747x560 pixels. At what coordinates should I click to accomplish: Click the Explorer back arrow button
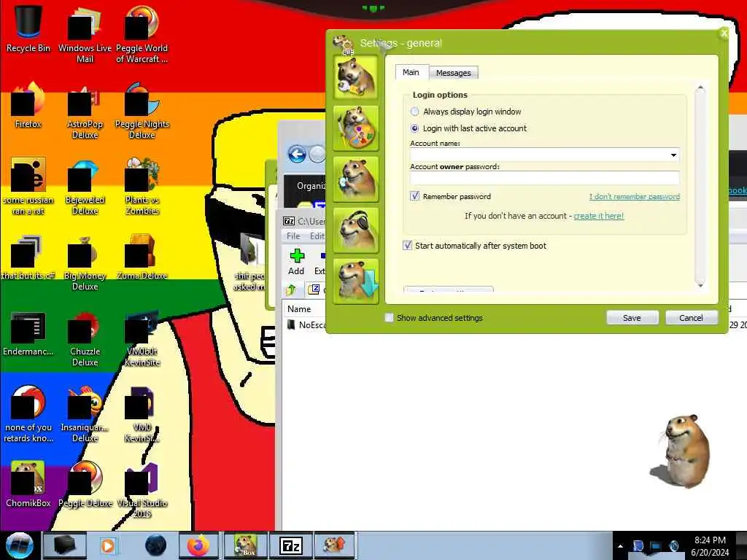point(297,155)
